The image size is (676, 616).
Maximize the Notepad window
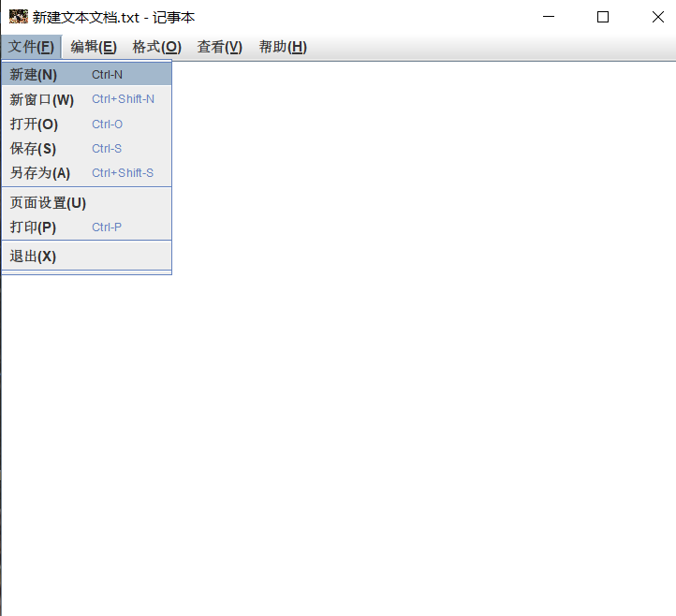tap(603, 17)
